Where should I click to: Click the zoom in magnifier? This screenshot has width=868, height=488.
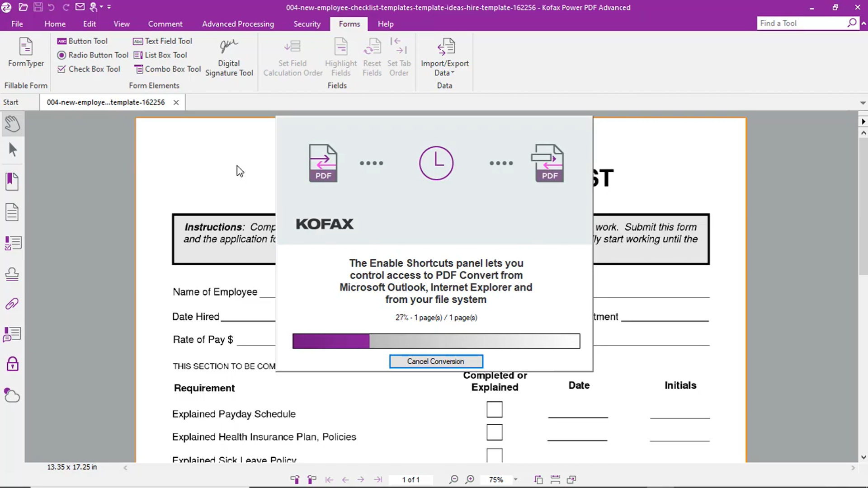point(470,479)
